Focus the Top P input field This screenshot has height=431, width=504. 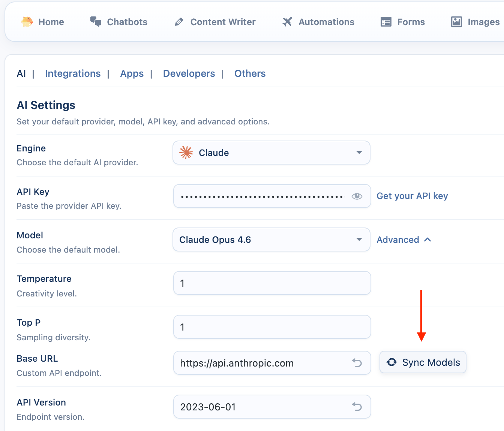[272, 327]
